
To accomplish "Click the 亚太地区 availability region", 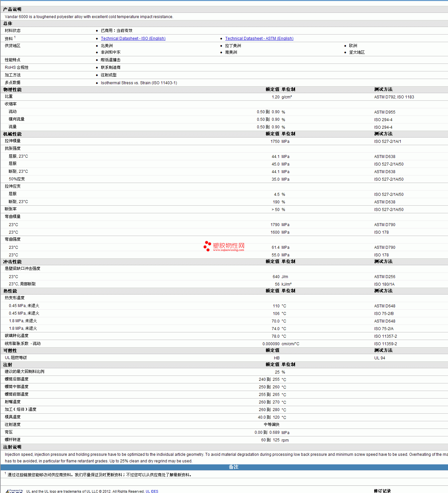I will point(357,52).
